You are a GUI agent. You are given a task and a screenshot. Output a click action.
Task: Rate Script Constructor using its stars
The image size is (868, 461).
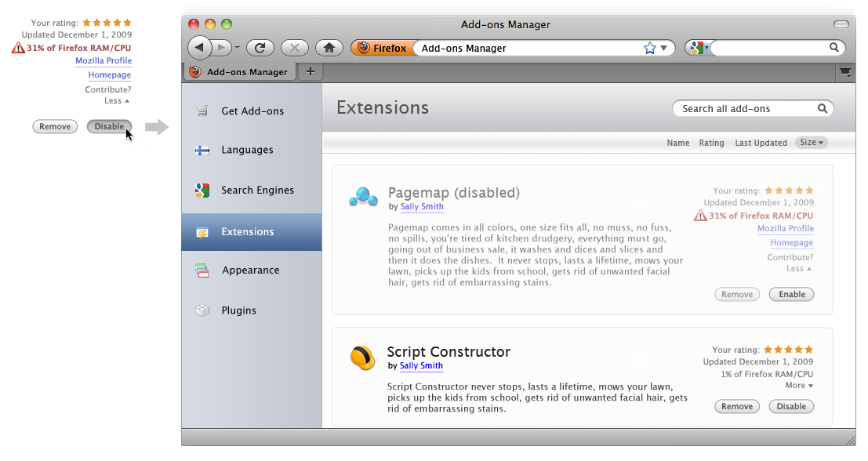click(x=788, y=350)
